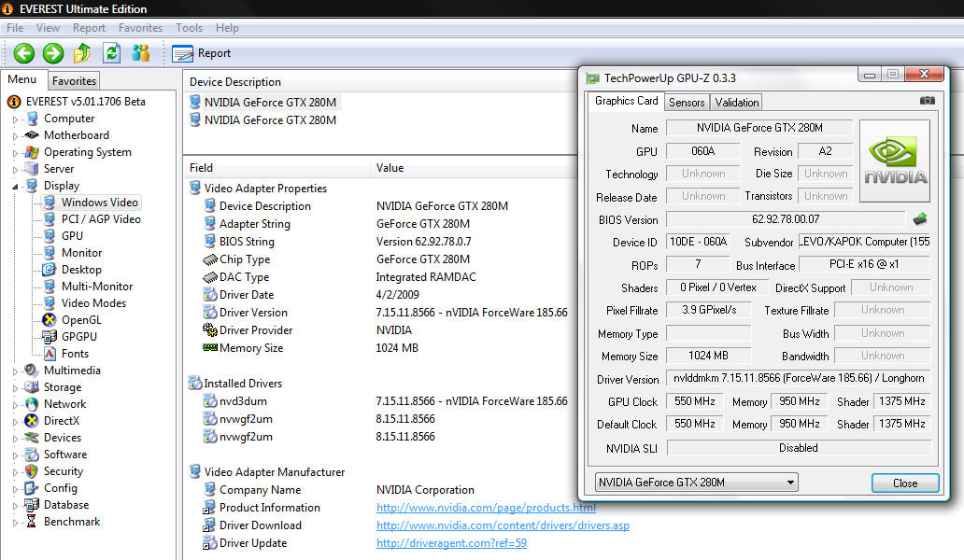Select the GPU tree item
Screen dimensions: 964x560
click(72, 236)
